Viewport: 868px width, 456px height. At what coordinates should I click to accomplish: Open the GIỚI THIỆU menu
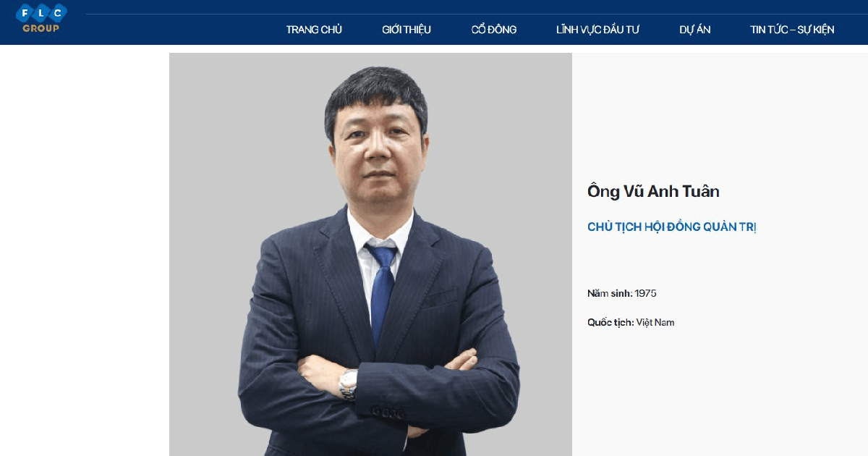[407, 30]
